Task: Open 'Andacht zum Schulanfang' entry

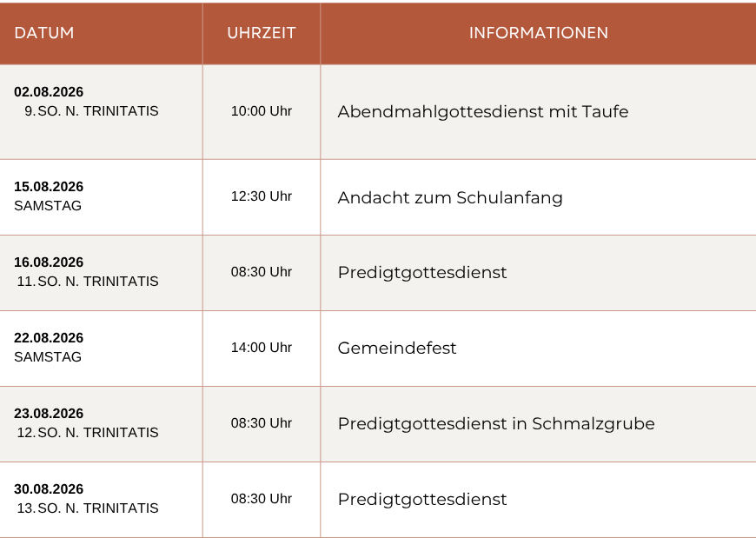Action: tap(450, 197)
